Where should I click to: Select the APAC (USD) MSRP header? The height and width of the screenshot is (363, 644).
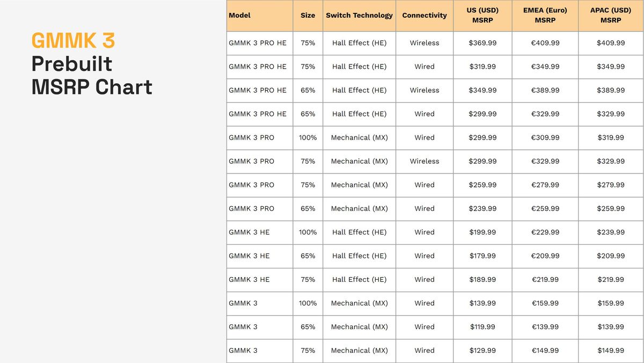[x=610, y=15]
